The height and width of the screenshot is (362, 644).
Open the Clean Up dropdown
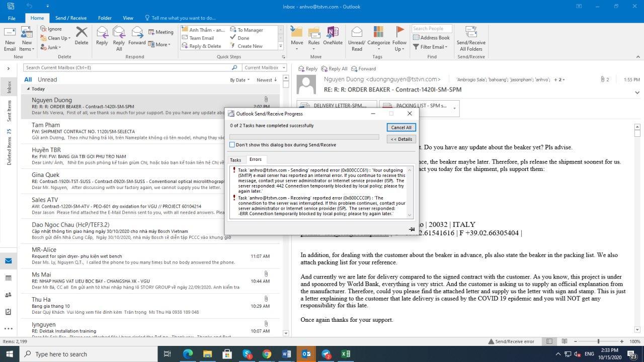[x=55, y=38]
